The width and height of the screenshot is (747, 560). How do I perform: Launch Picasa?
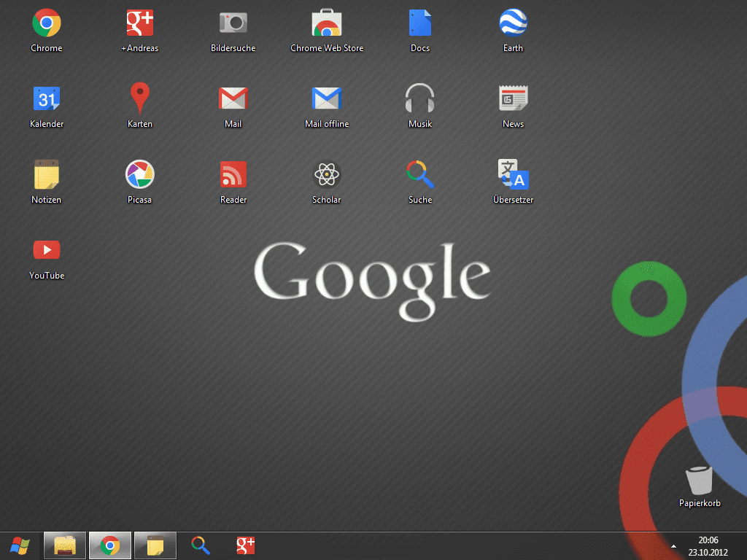[x=139, y=175]
